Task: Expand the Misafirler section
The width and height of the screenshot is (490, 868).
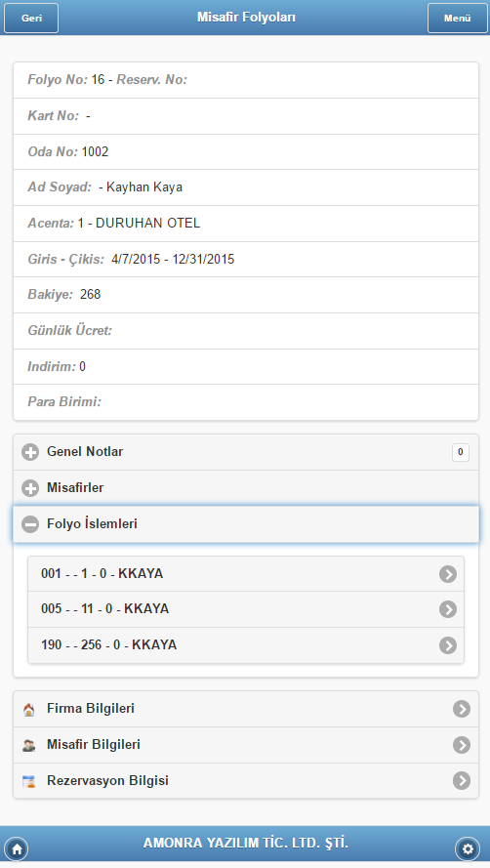Action: [246, 488]
